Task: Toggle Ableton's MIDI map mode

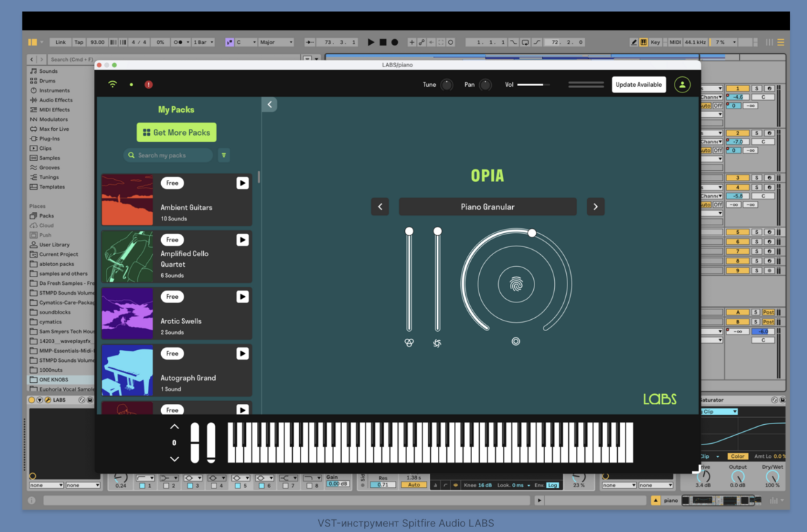Action: pos(675,42)
